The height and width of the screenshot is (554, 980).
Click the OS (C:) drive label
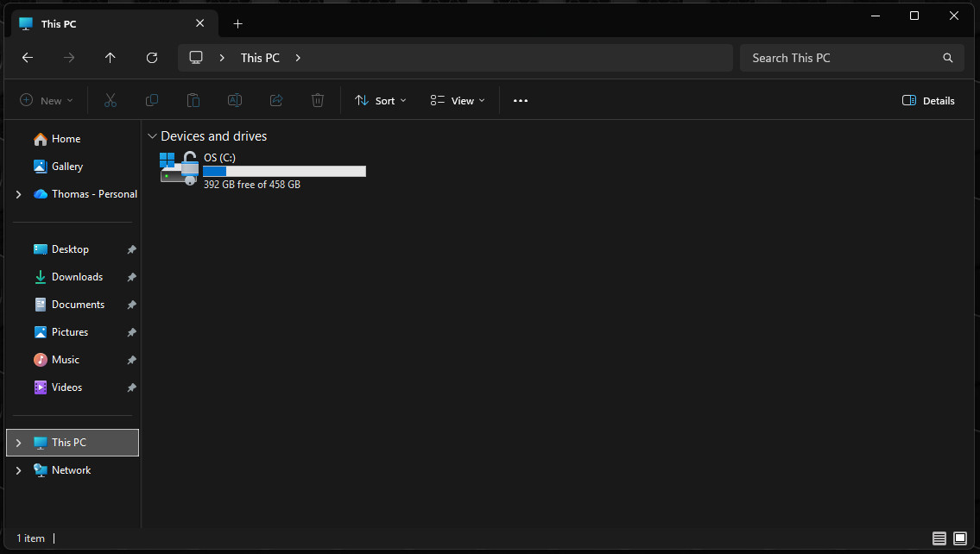pos(219,157)
